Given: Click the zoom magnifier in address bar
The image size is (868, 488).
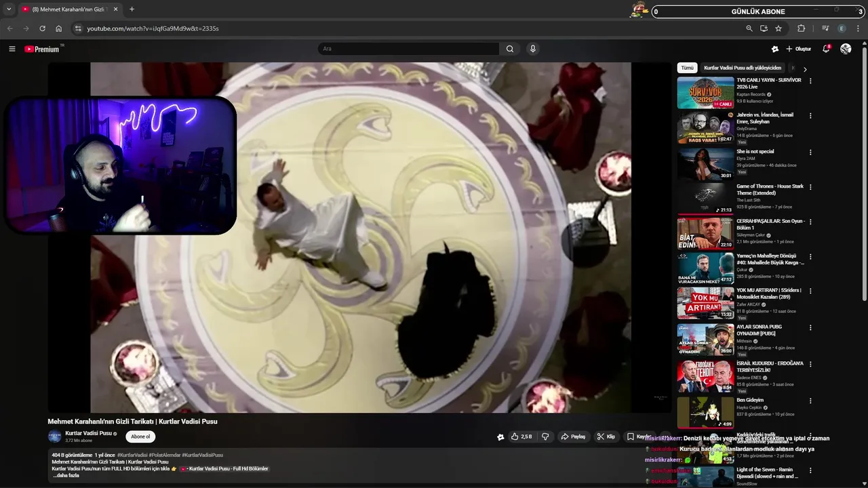Looking at the screenshot, I should [749, 28].
